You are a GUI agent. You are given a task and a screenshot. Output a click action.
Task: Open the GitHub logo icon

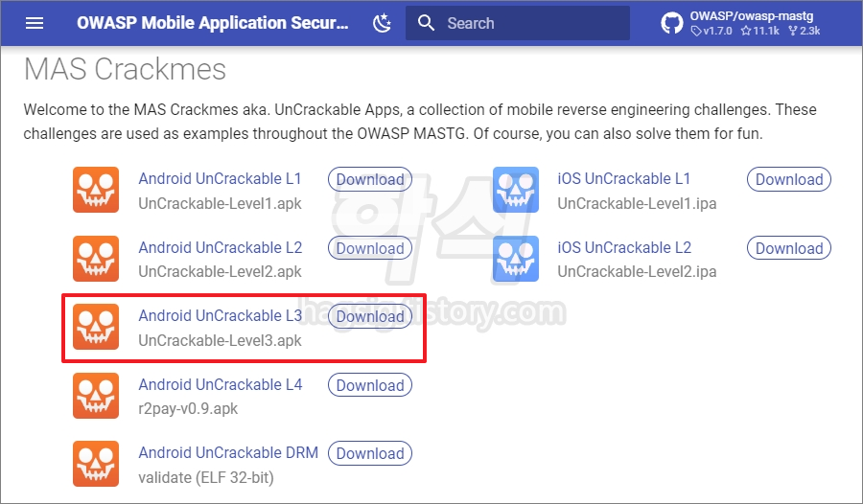click(671, 23)
